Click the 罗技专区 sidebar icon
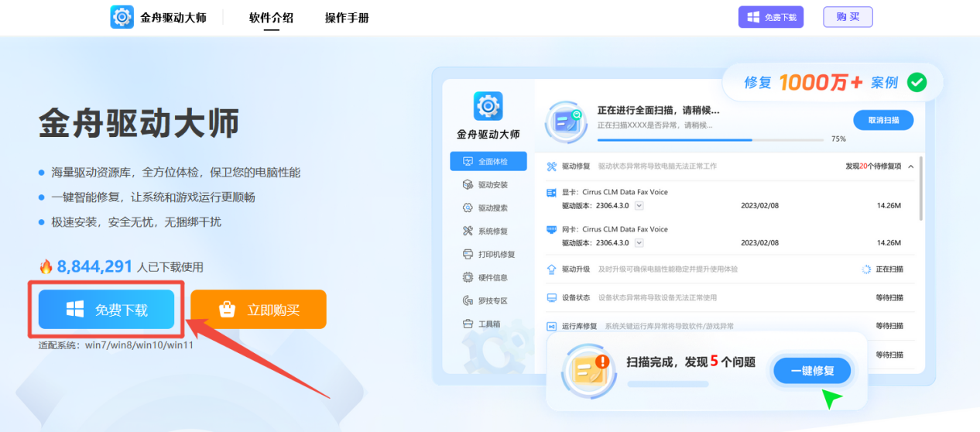980x432 pixels. (468, 300)
